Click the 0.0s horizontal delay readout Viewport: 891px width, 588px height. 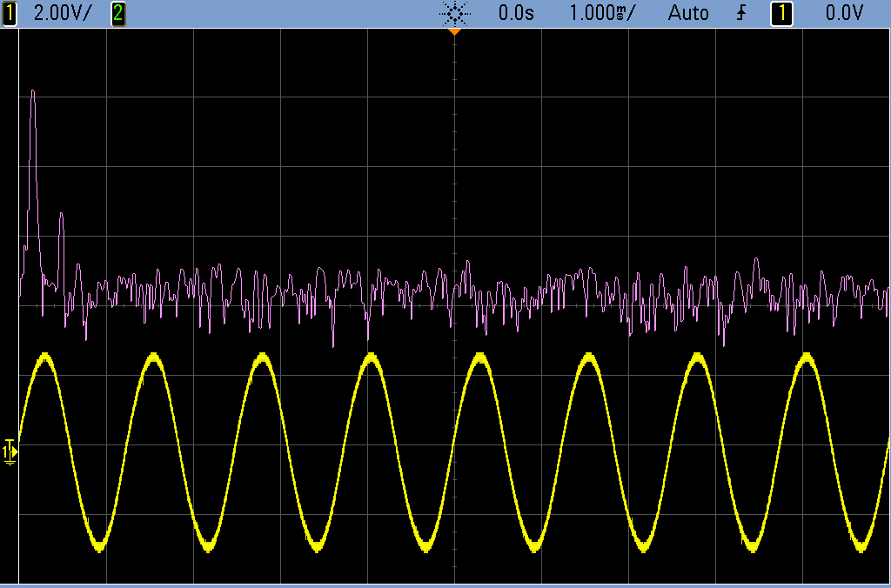516,13
